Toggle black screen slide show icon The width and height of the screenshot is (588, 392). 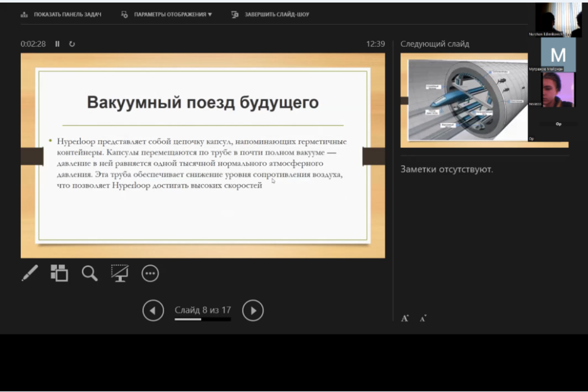coord(120,273)
